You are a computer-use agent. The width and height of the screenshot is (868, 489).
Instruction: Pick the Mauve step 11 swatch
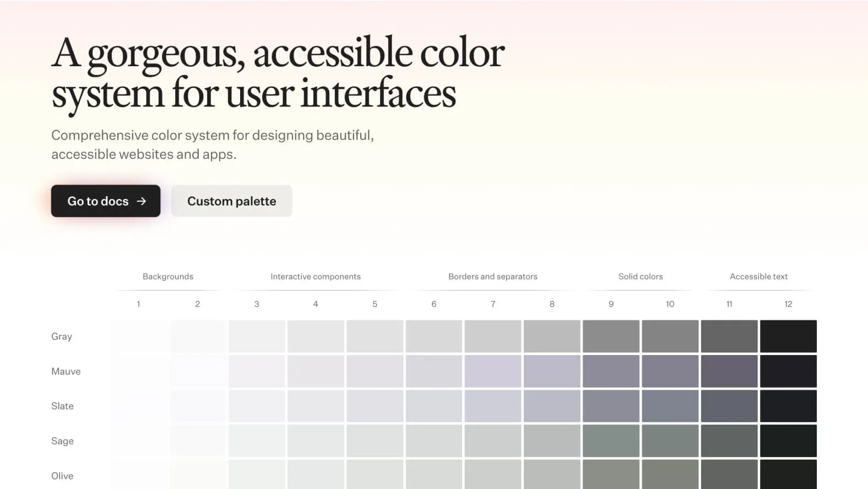[729, 371]
